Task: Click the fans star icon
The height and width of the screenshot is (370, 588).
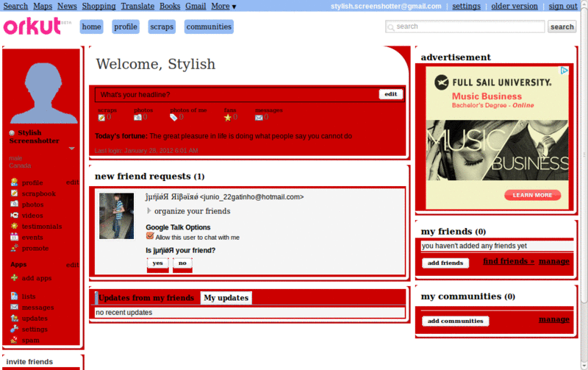Action: 228,118
